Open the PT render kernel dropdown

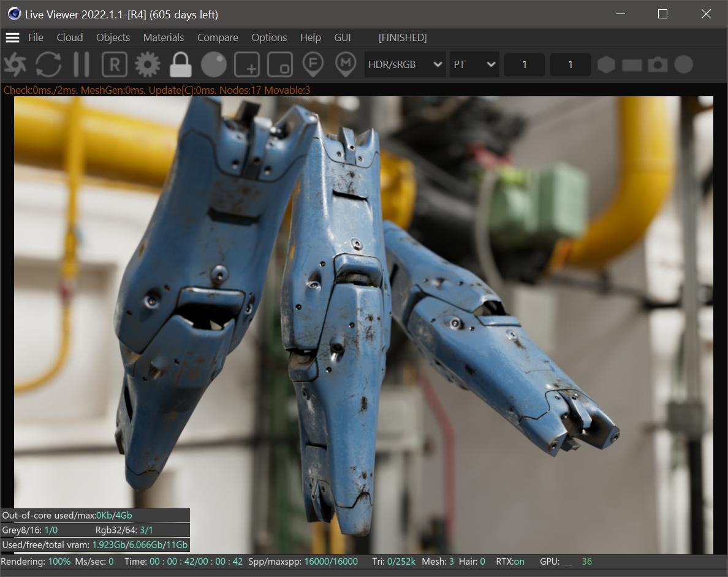click(474, 64)
